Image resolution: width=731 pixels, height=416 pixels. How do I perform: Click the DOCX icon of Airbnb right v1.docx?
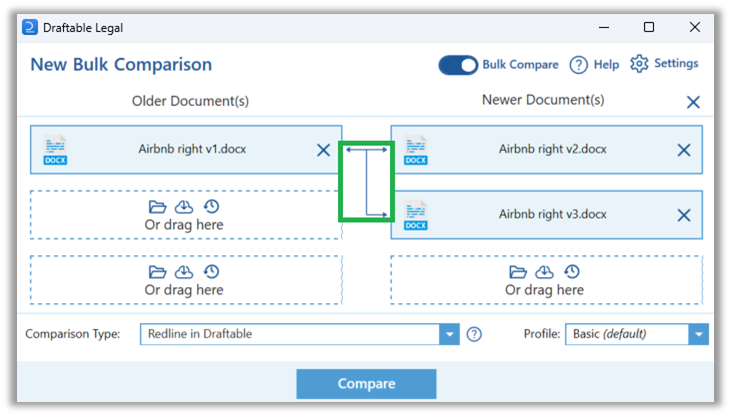(x=55, y=150)
